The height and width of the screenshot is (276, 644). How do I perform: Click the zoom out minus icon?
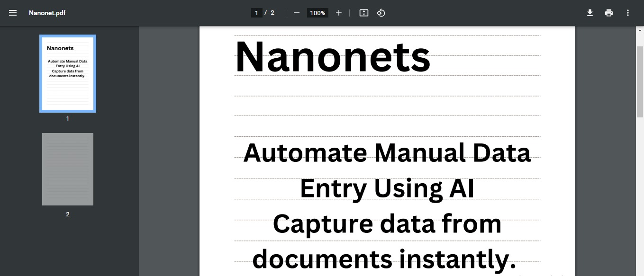pyautogui.click(x=297, y=13)
